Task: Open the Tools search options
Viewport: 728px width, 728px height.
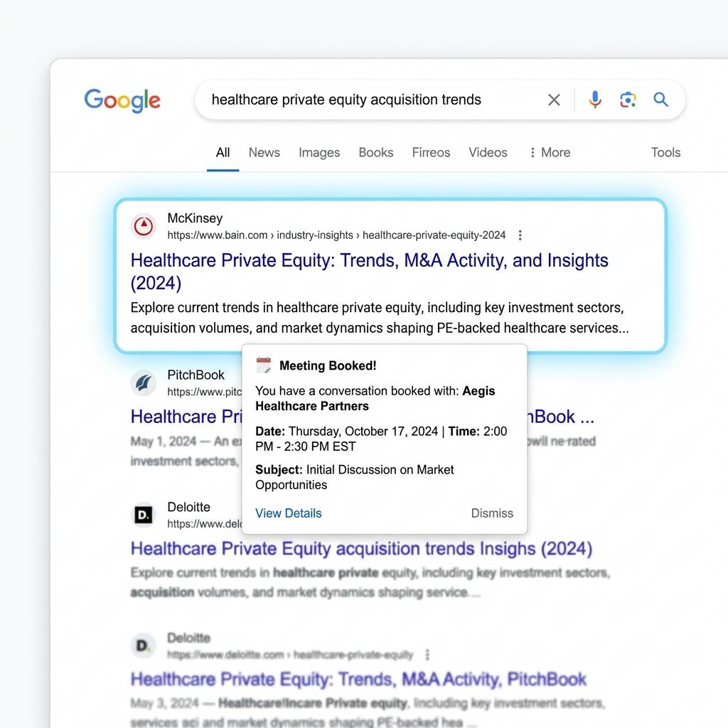Action: pyautogui.click(x=665, y=152)
